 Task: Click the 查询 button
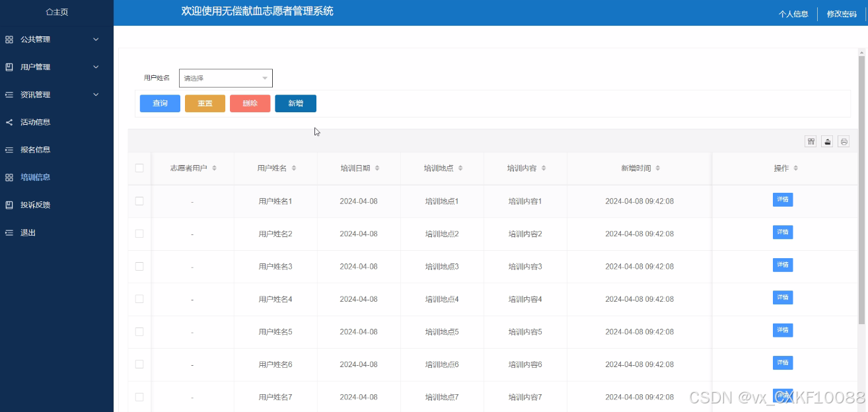coord(160,104)
